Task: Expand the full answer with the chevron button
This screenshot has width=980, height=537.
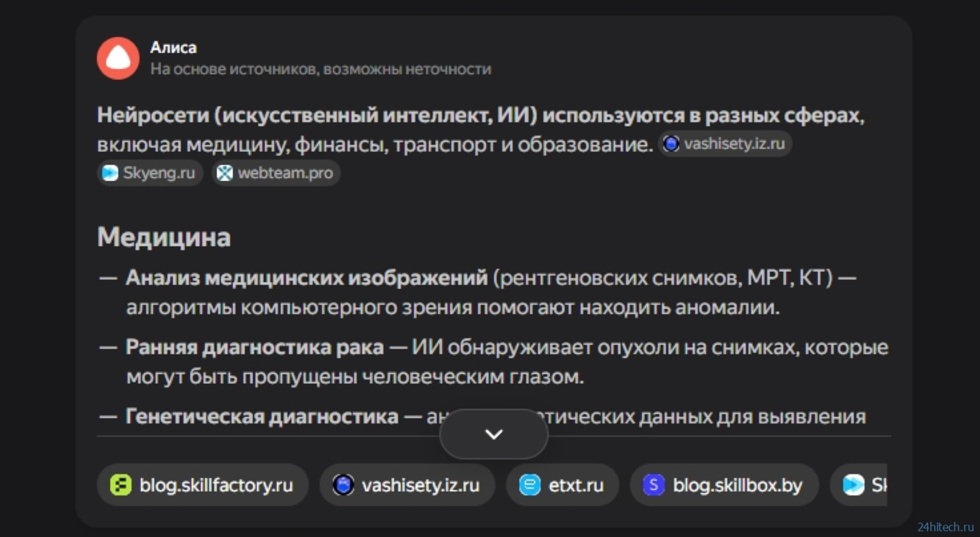Action: (494, 434)
